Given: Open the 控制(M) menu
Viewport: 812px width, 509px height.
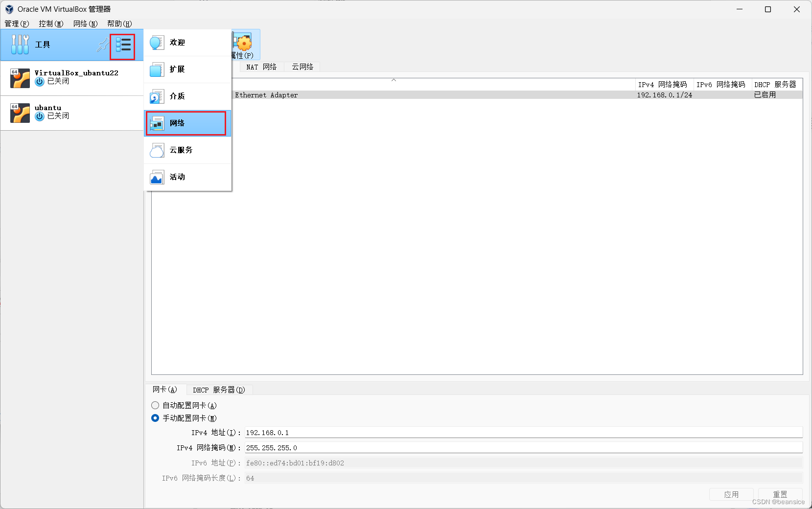Looking at the screenshot, I should click(51, 23).
